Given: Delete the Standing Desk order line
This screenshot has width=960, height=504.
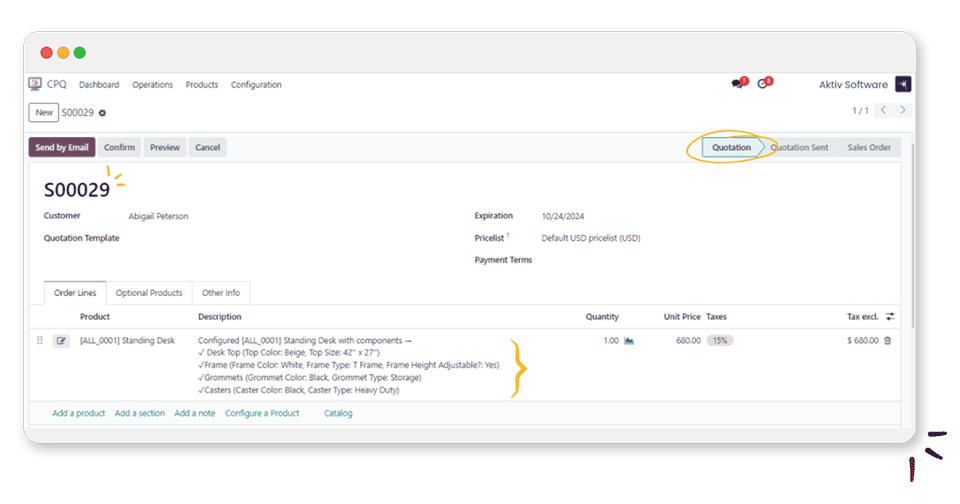Looking at the screenshot, I should click(x=888, y=341).
